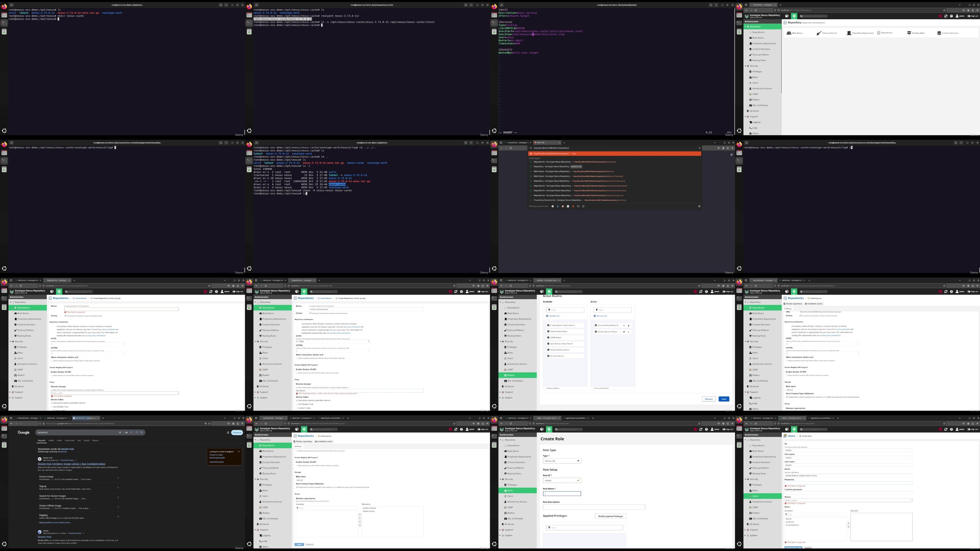980x551 pixels.
Task: Open Files in dock beside vim systemd terminal
Action: click(x=494, y=15)
